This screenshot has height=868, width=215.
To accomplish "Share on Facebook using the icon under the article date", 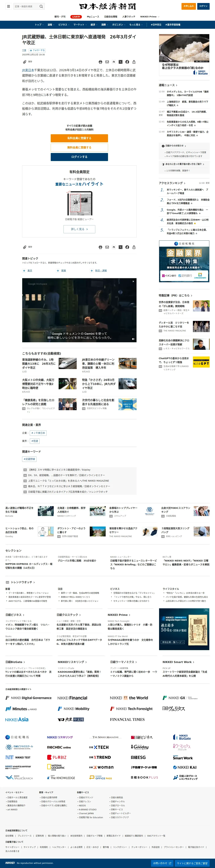I will click(127, 62).
